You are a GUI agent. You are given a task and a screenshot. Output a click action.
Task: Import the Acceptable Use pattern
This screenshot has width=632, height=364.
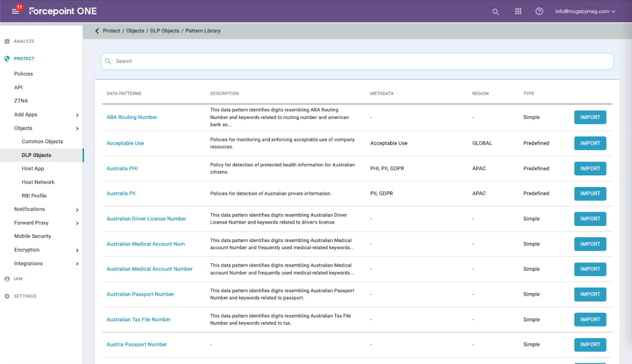(590, 143)
